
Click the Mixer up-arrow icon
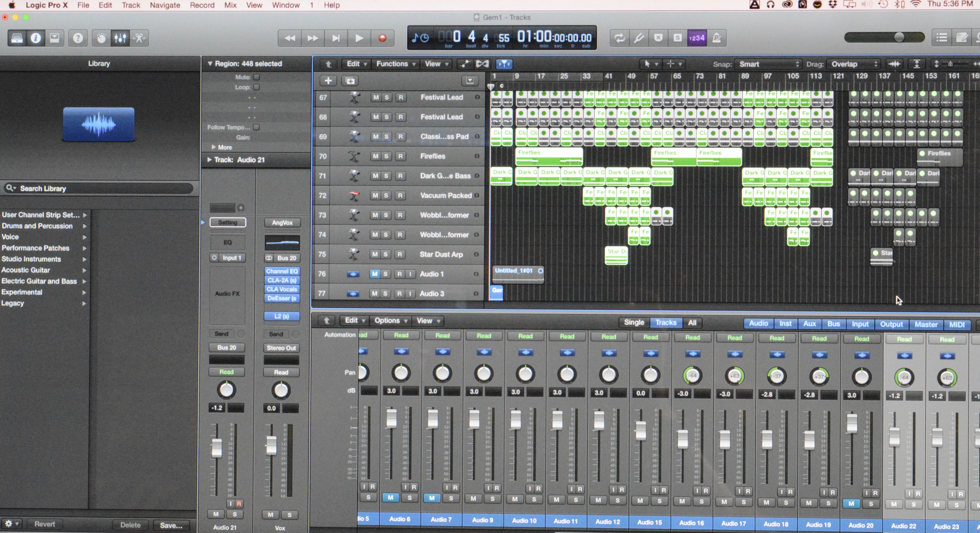point(326,321)
